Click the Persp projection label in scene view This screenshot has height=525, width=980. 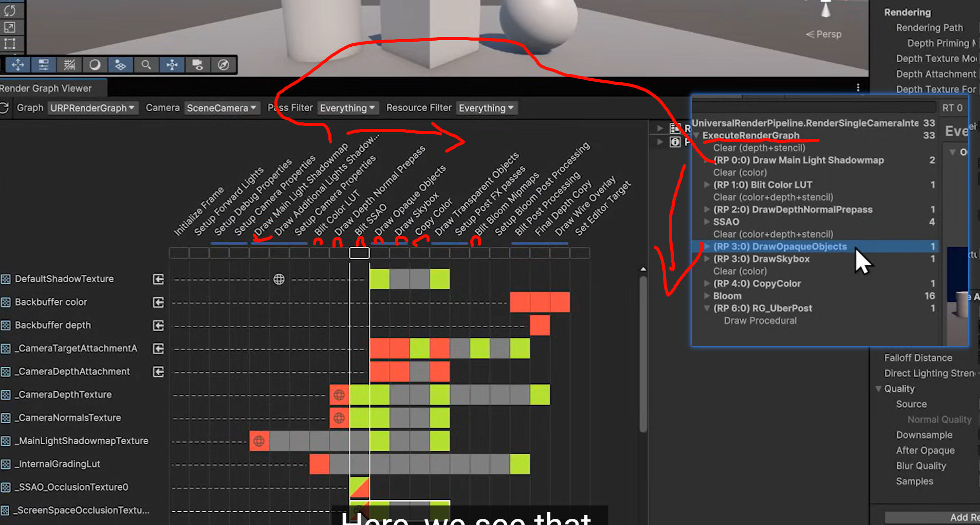click(x=824, y=34)
